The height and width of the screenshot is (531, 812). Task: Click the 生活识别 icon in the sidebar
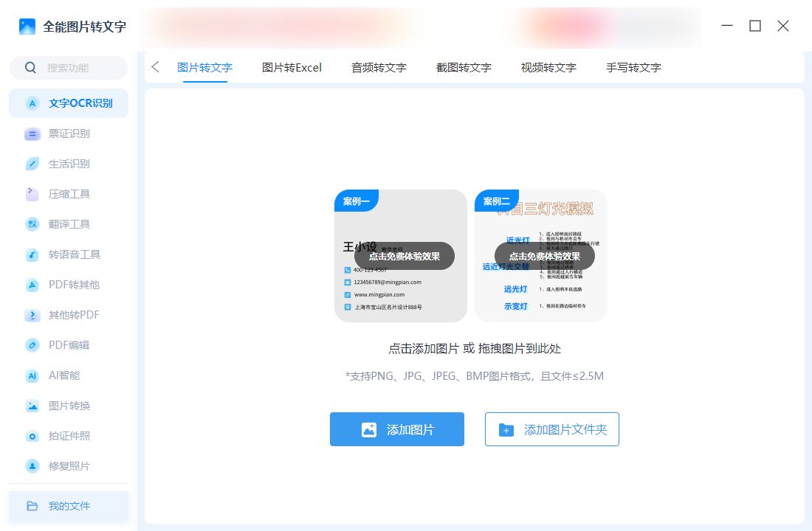tap(32, 164)
